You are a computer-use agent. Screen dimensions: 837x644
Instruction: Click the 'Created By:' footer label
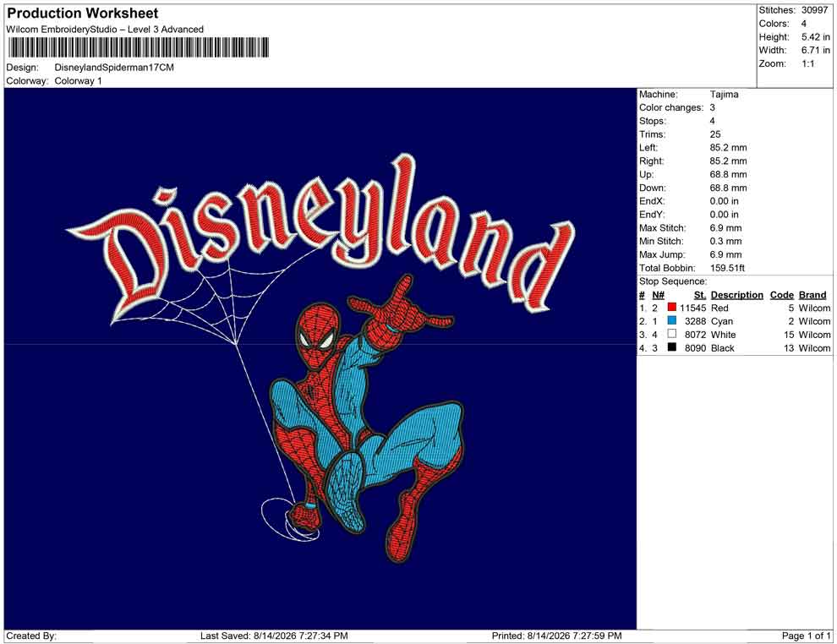[x=31, y=636]
